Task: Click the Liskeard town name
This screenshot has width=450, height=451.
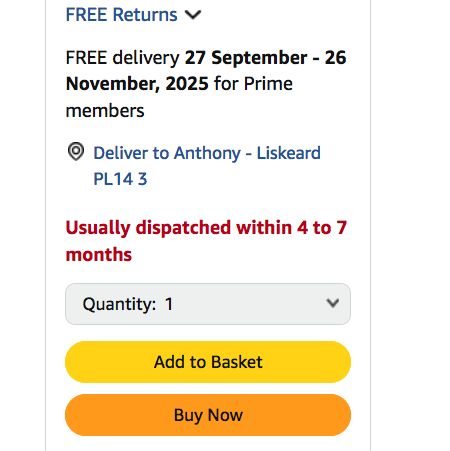Action: 289,153
